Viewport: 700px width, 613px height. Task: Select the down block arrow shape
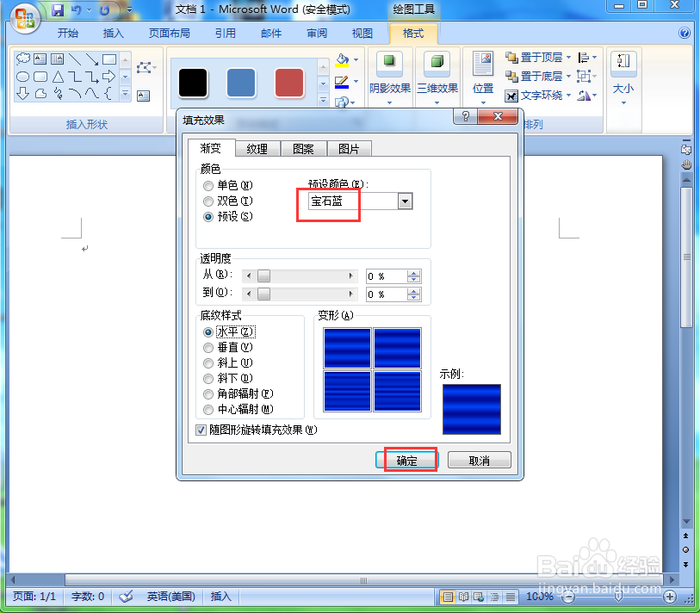(22, 93)
